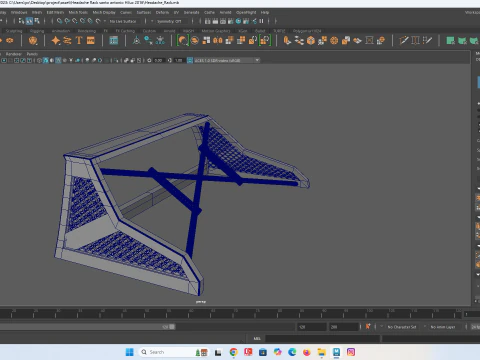
Task: Click the No Live Surface field
Action: (123, 21)
